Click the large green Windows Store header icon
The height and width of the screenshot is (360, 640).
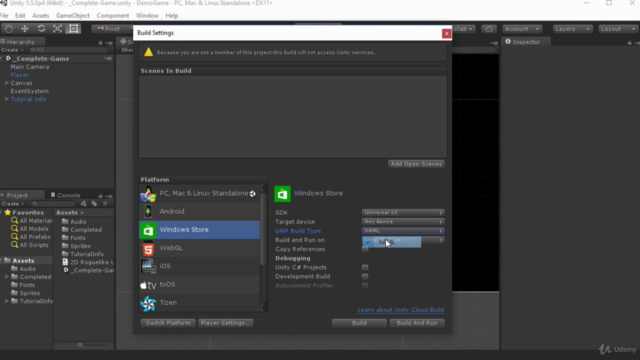(282, 194)
